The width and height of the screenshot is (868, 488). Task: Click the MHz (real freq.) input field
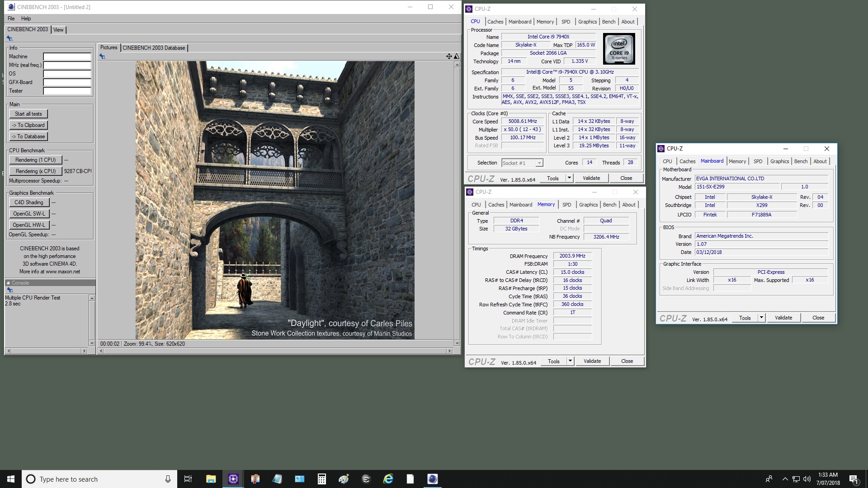pos(67,65)
